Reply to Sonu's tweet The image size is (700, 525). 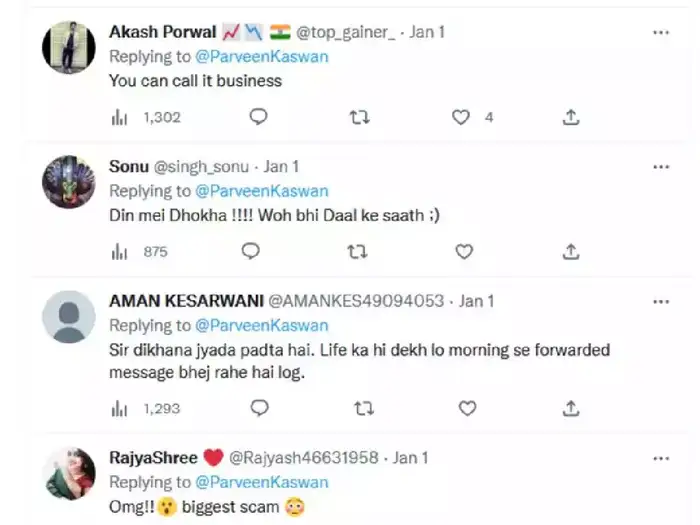(251, 251)
